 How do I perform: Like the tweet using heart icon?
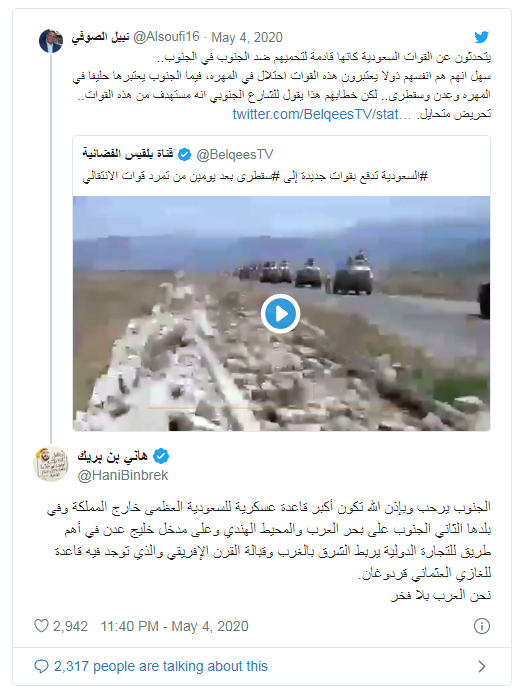pyautogui.click(x=41, y=626)
